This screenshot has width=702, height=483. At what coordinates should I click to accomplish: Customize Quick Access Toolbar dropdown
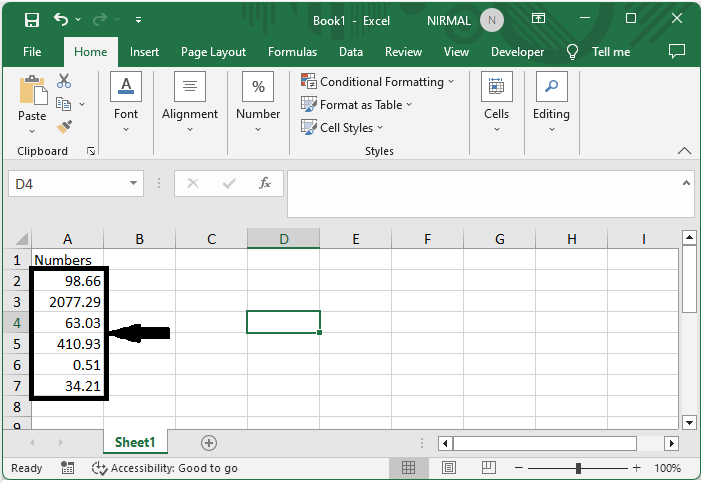[x=138, y=20]
